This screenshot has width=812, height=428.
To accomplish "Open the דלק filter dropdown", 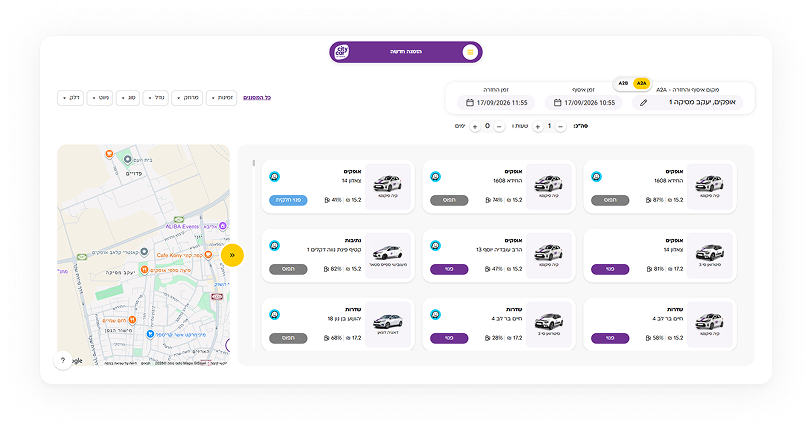I will tap(70, 97).
